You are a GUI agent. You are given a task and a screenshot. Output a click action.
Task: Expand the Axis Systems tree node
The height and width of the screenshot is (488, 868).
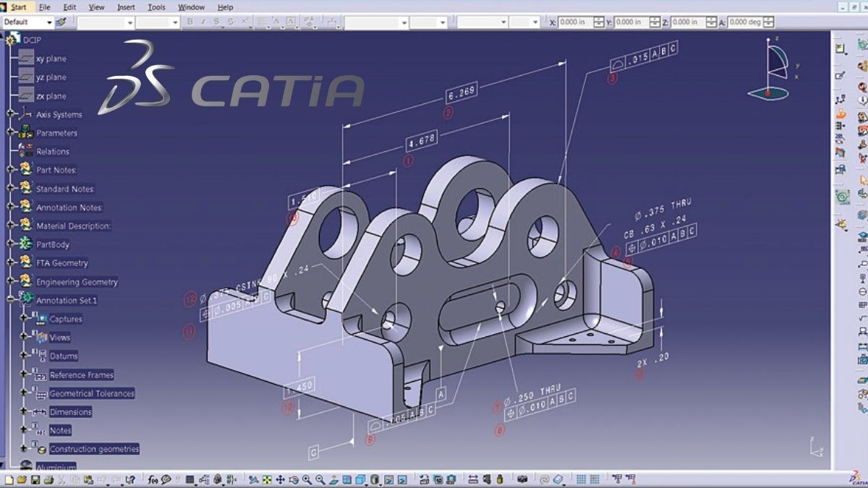10,113
